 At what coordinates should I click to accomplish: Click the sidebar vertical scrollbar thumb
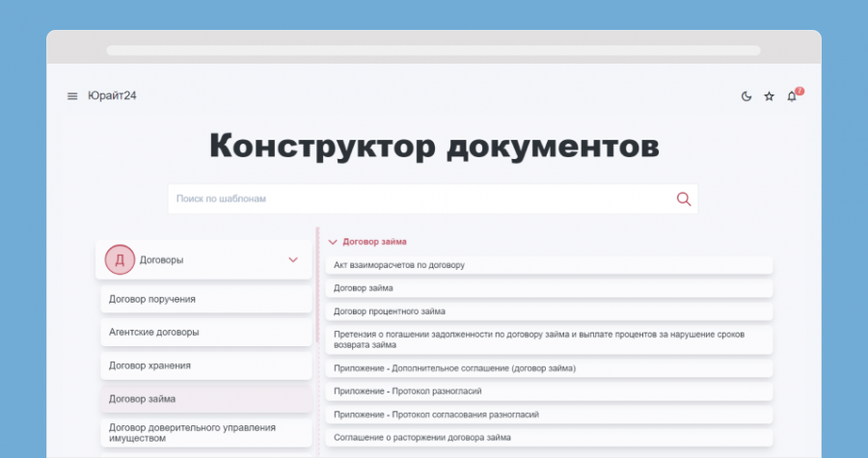tap(317, 284)
